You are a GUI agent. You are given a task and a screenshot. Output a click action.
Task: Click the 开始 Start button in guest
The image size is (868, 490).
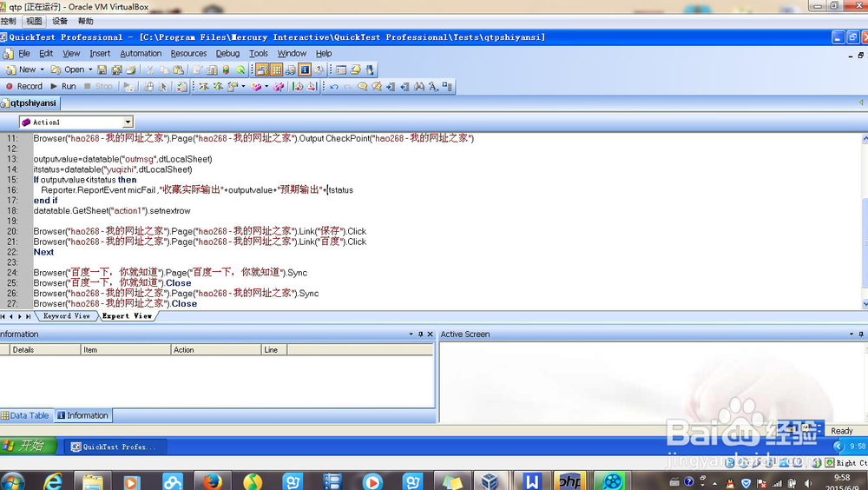tap(28, 446)
